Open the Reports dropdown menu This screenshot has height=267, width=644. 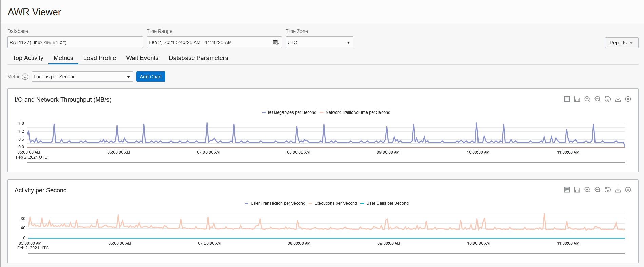pos(621,43)
